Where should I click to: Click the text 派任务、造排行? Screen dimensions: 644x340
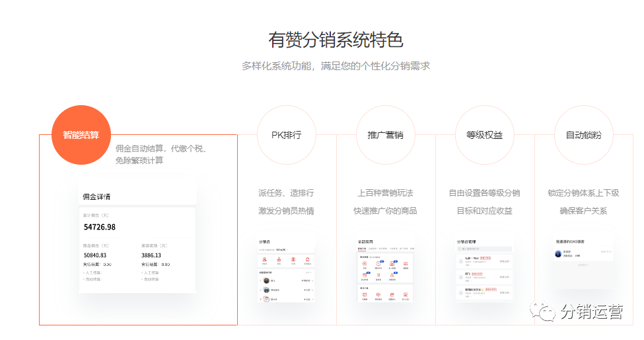pyautogui.click(x=286, y=192)
